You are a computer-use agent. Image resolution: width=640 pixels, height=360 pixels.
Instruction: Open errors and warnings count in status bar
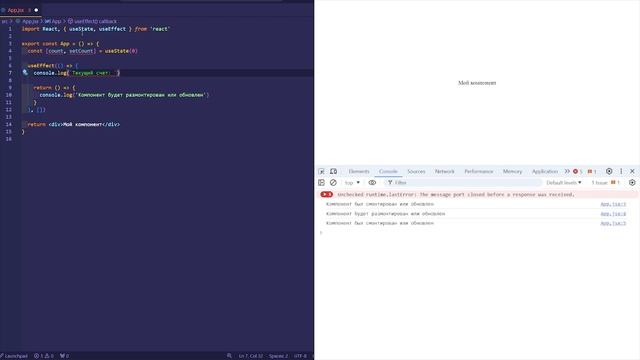(x=44, y=356)
